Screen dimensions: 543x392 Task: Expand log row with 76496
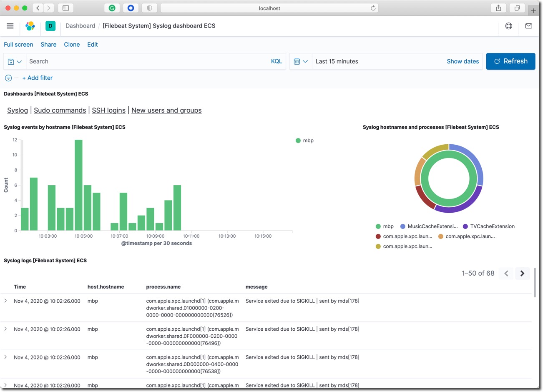coord(5,329)
